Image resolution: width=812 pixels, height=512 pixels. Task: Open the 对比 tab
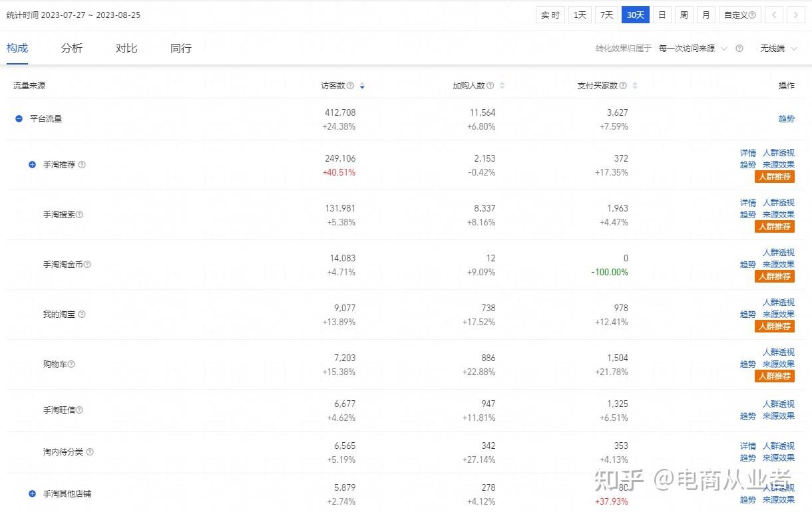tap(126, 48)
